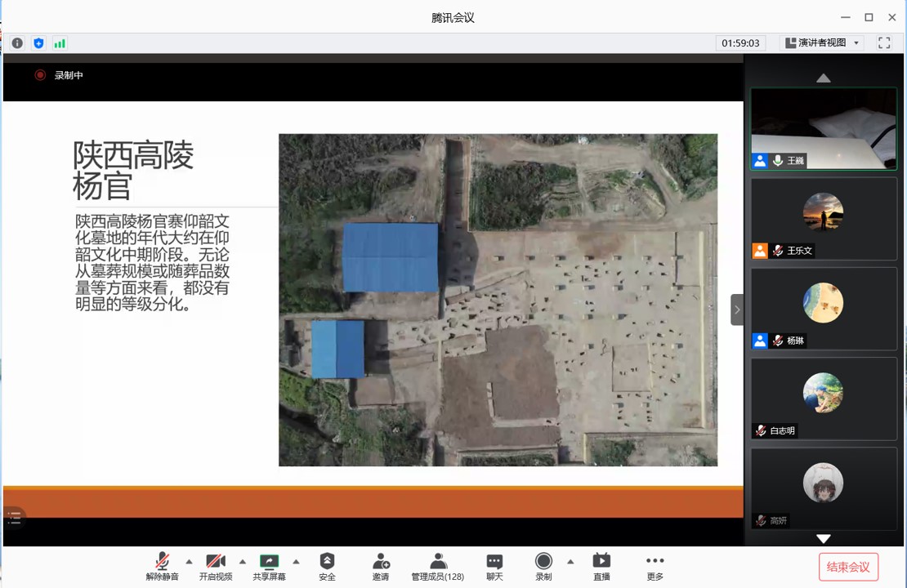This screenshot has height=588, width=907.
Task: Toggle 录制 recording button
Action: click(x=543, y=566)
